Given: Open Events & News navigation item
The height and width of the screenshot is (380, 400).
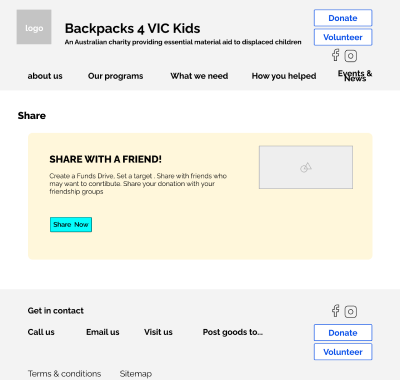Looking at the screenshot, I should 355,76.
